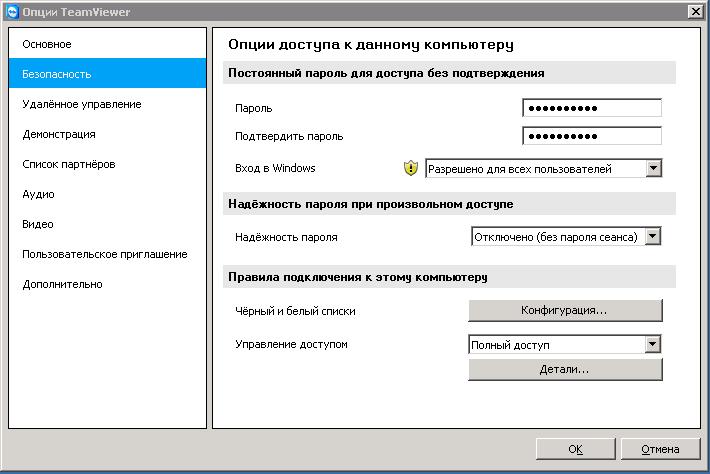Open Пользовательское приглашение section
Image resolution: width=710 pixels, height=474 pixels.
coord(107,254)
